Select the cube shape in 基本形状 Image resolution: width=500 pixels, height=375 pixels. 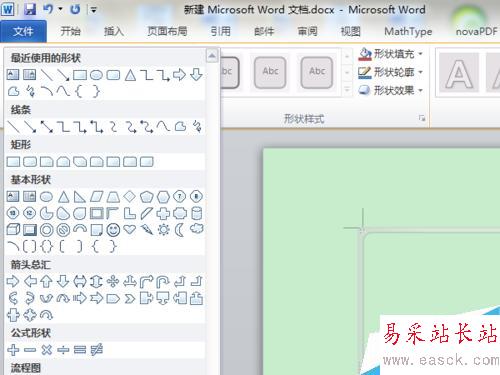(13, 230)
